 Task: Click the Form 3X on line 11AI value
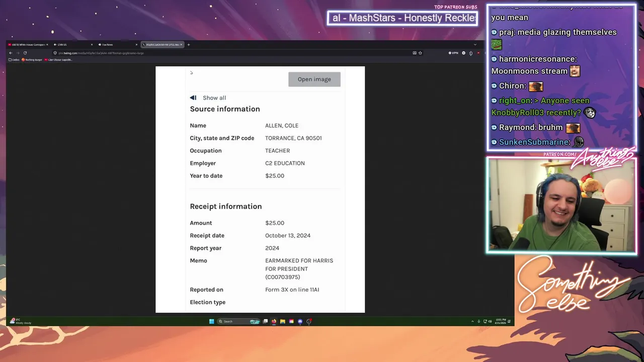pos(292,290)
